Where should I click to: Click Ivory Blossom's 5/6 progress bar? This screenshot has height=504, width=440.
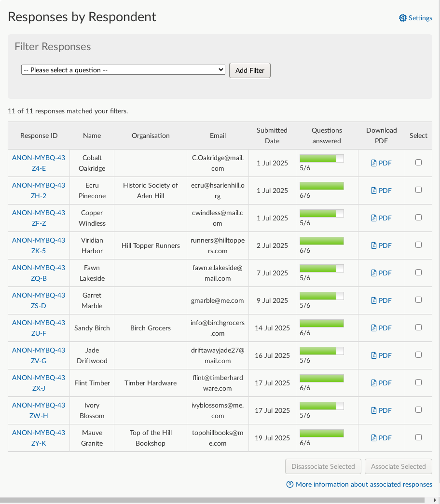click(322, 406)
